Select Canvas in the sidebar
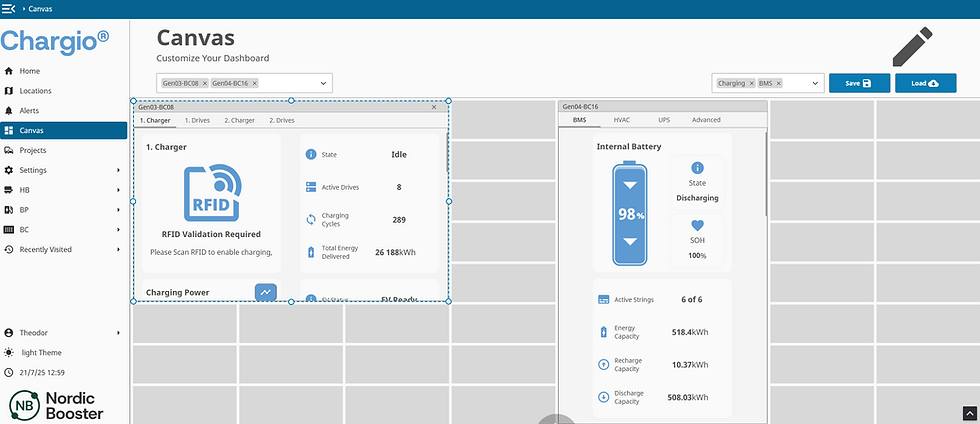The height and width of the screenshot is (424, 980). 64,131
